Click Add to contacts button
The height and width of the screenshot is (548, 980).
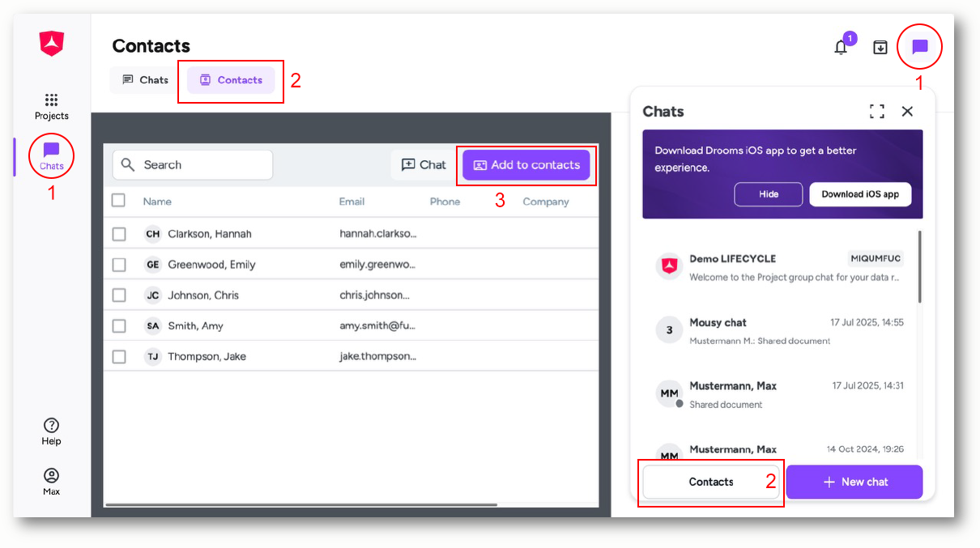[526, 165]
